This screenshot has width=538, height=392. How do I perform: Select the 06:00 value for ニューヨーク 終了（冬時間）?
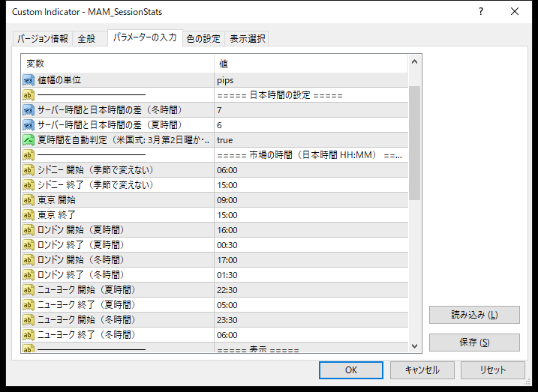pyautogui.click(x=311, y=335)
